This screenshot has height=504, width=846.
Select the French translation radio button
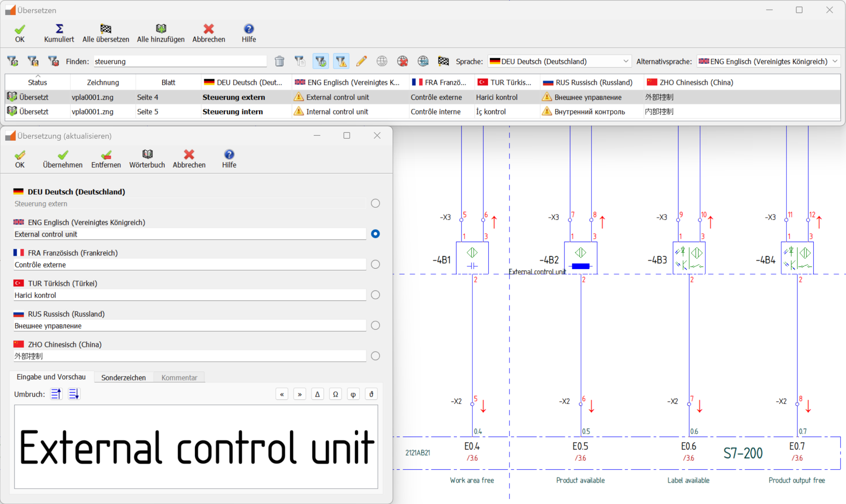tap(375, 265)
